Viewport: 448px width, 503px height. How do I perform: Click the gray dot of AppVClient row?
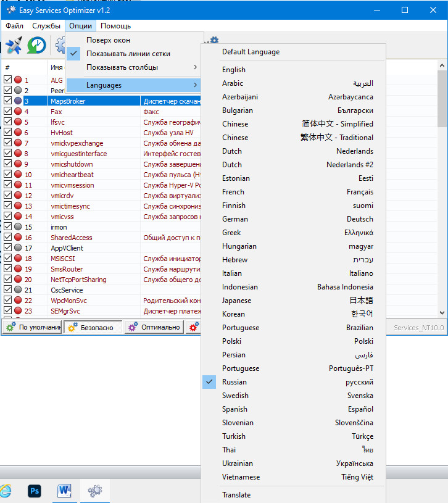[18, 247]
